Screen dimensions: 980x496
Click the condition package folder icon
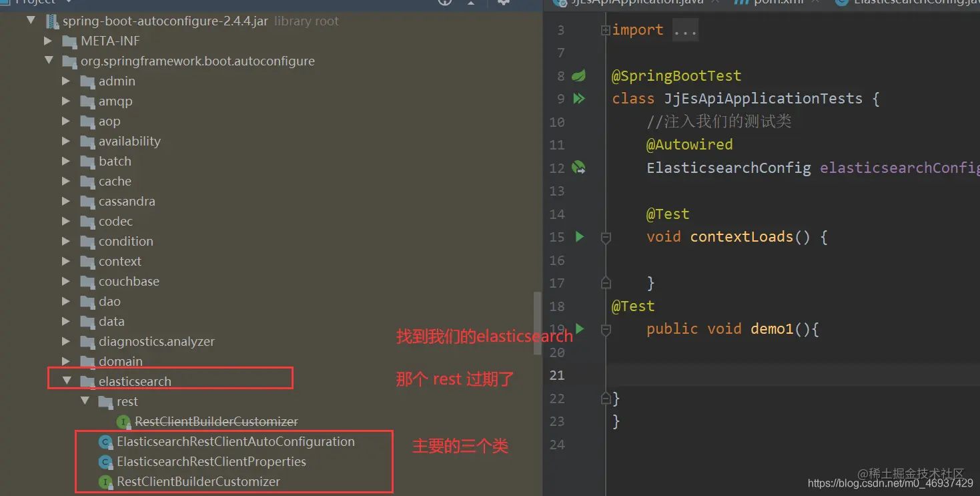pos(87,242)
